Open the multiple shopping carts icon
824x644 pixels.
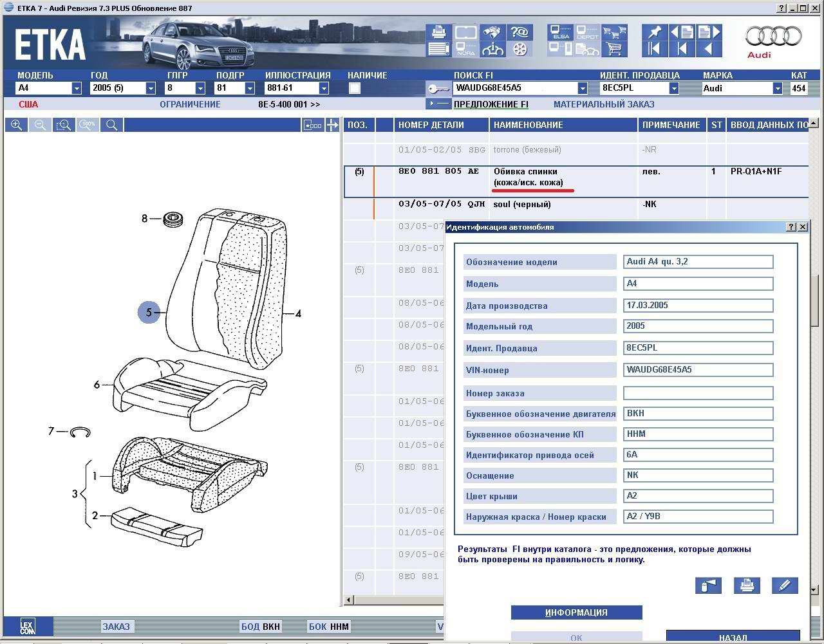coord(614,32)
